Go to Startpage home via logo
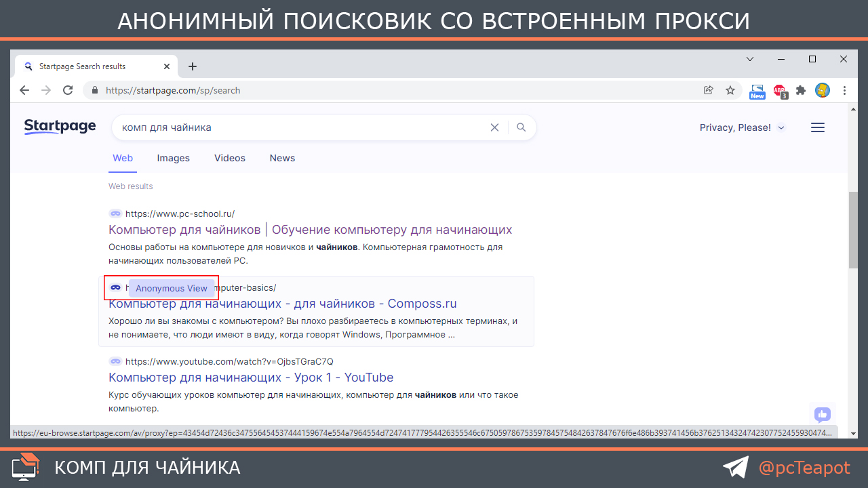The image size is (868, 488). (60, 127)
